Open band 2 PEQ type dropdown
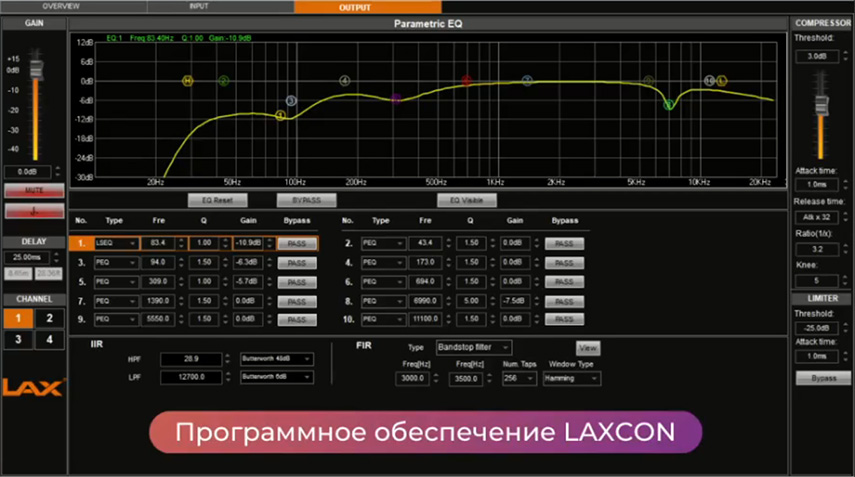 (383, 243)
